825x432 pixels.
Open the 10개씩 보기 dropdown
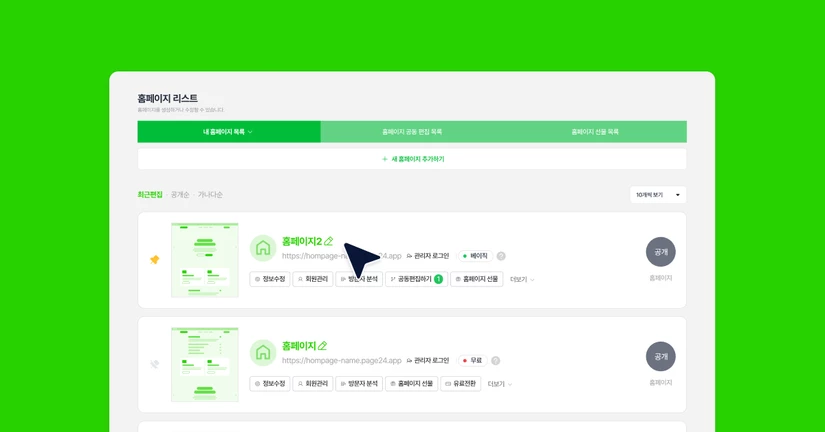pyautogui.click(x=658, y=195)
